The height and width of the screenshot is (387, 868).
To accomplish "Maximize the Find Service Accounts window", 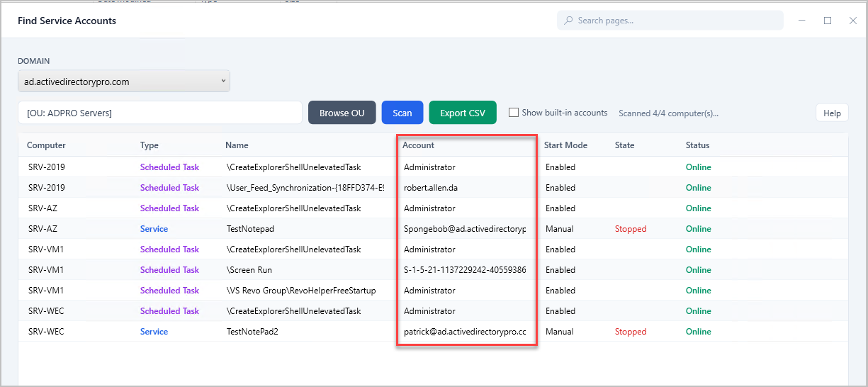I will point(827,21).
